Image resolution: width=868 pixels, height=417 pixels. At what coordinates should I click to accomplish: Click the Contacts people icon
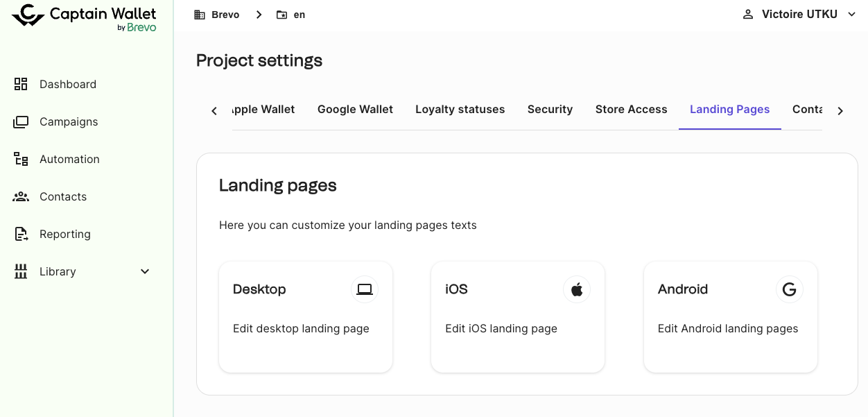pos(21,197)
